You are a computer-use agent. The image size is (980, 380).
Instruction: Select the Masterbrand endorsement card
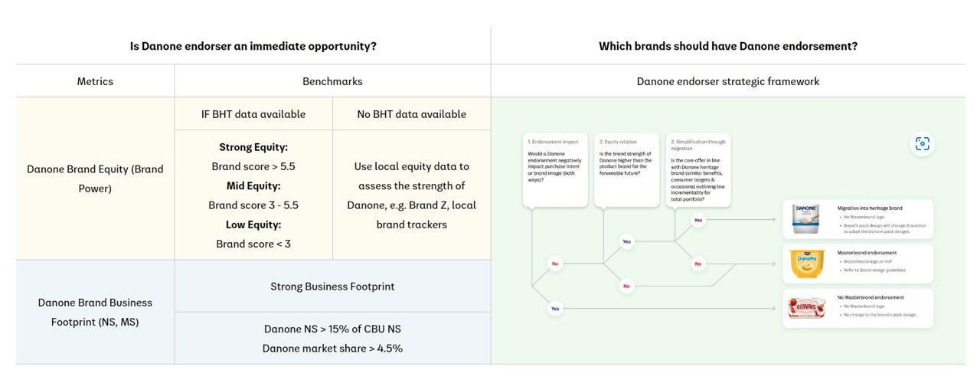coord(858,264)
